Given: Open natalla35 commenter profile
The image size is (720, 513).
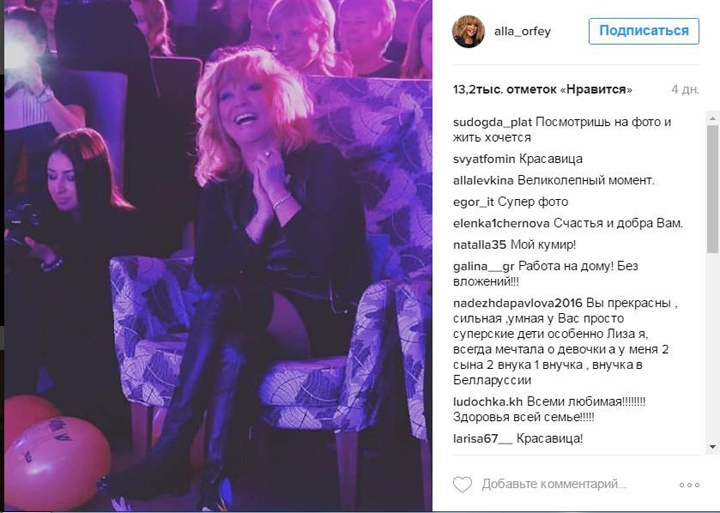Looking at the screenshot, I should click(479, 245).
